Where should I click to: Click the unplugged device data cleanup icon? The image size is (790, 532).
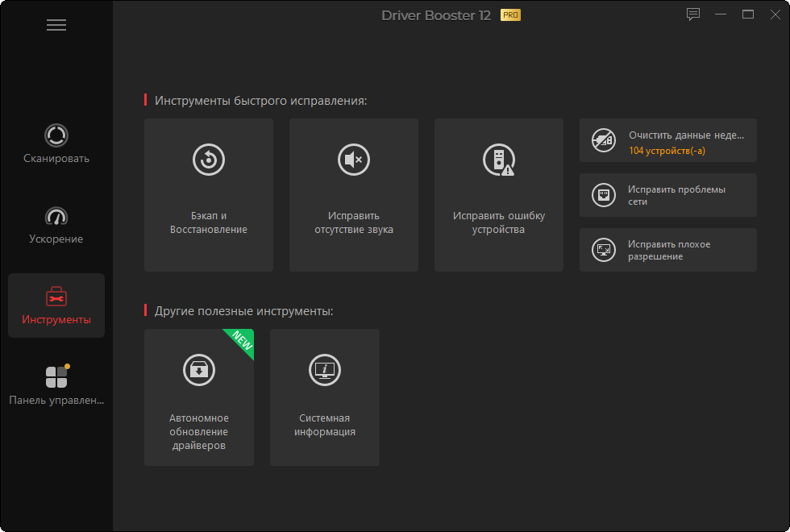603,140
